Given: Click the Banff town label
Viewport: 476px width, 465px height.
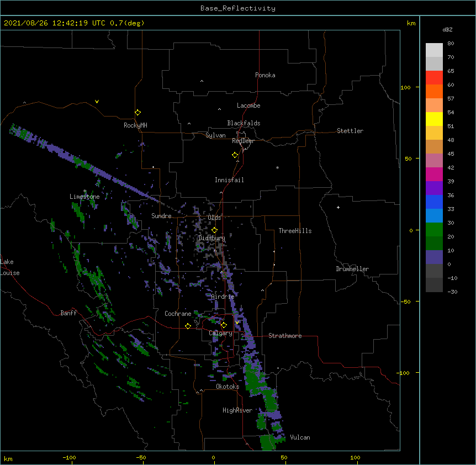Looking at the screenshot, I should [x=68, y=313].
